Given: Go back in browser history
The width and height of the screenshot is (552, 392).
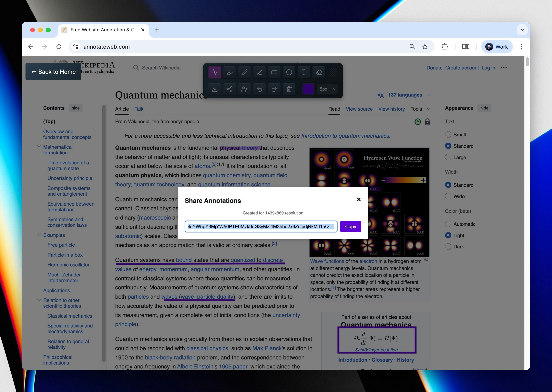Looking at the screenshot, I should click(x=31, y=47).
